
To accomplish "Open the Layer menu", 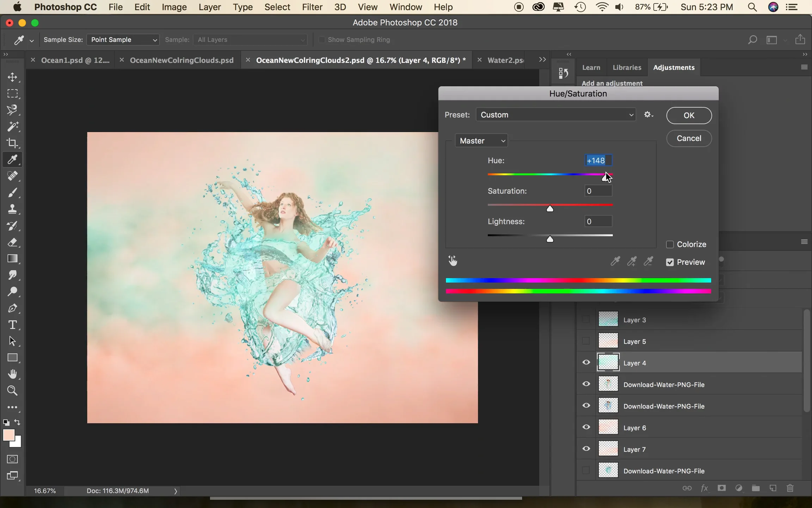I will tap(210, 7).
